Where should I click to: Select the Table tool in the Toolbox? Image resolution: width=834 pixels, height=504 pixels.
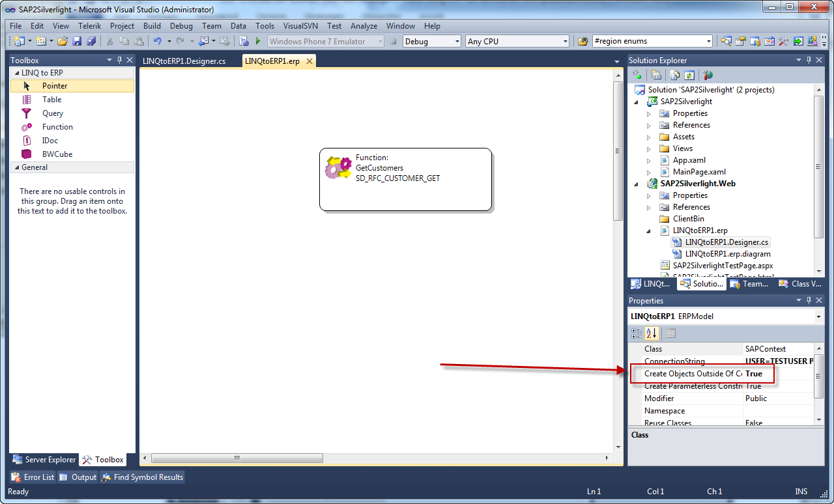click(x=72, y=100)
